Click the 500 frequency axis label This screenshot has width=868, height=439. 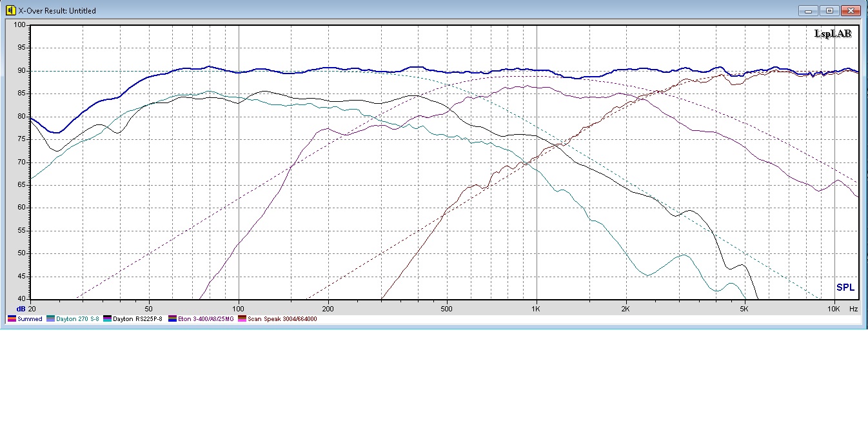pyautogui.click(x=446, y=309)
